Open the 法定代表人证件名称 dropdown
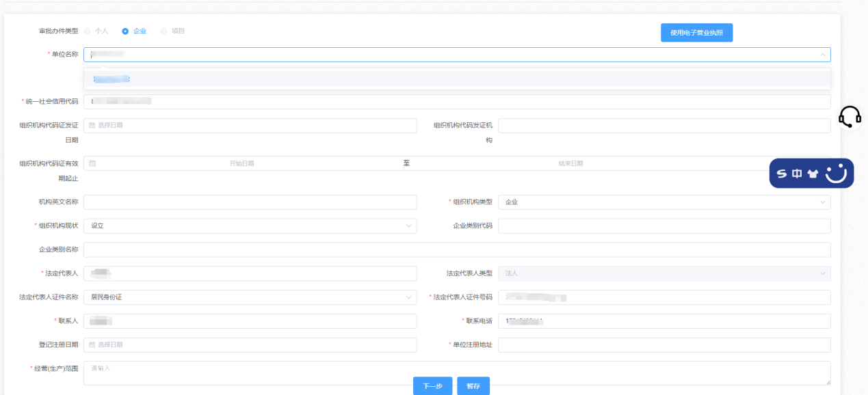 tap(408, 297)
